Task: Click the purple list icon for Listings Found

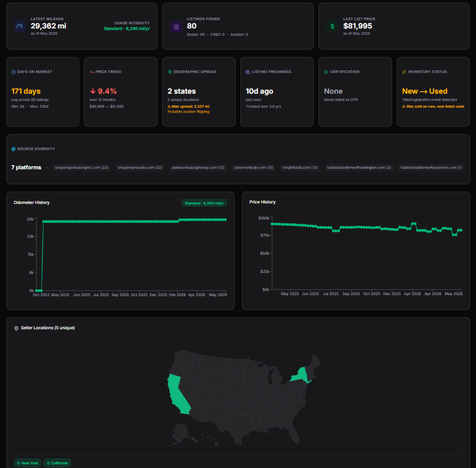Action: pyautogui.click(x=176, y=27)
